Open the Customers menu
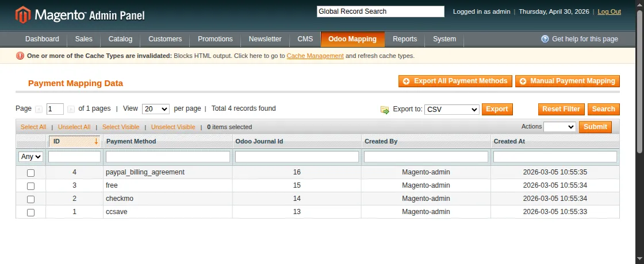The height and width of the screenshot is (264, 644). (x=165, y=39)
